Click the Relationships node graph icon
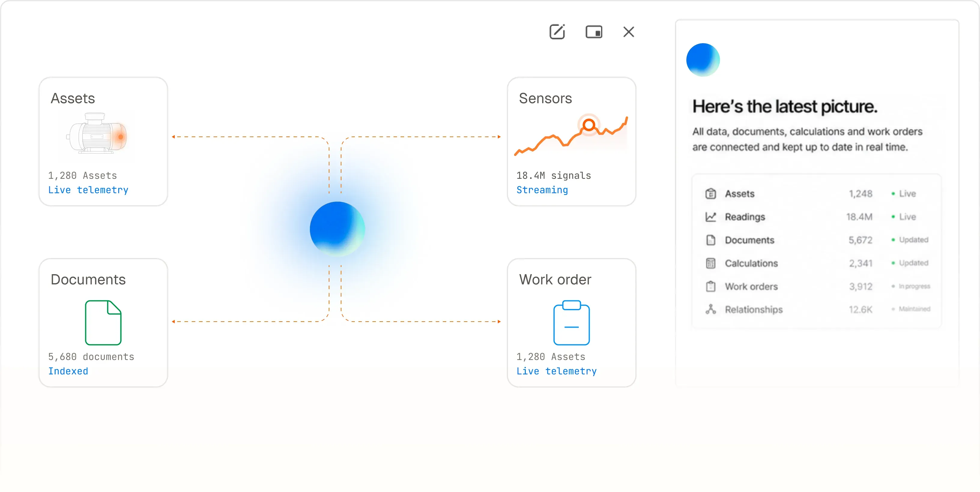The image size is (980, 492). point(711,309)
